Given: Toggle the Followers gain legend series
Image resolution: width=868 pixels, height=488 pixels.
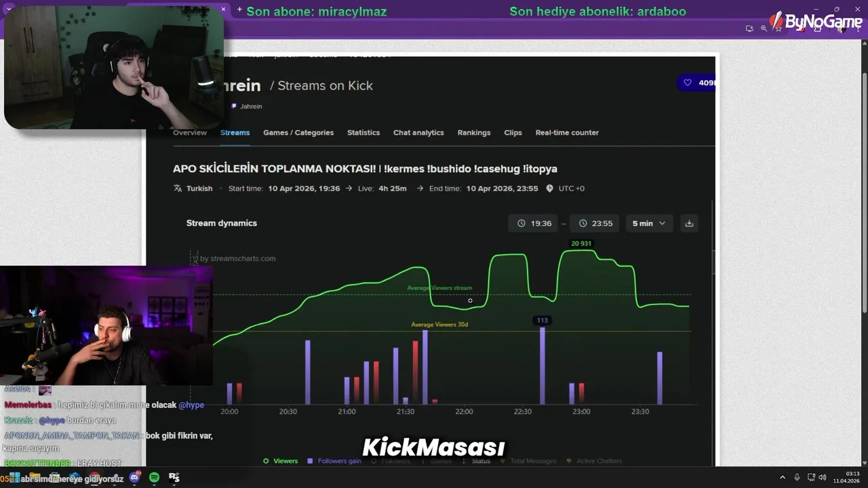Looking at the screenshot, I should [334, 461].
